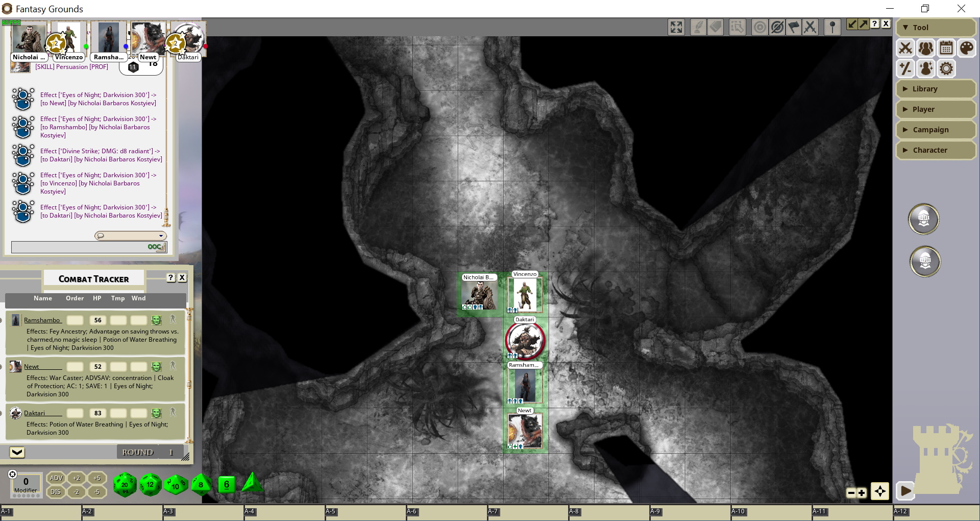Open Ramshambo link in Combat Tracker
Viewport: 980px width, 521px height.
[x=42, y=320]
